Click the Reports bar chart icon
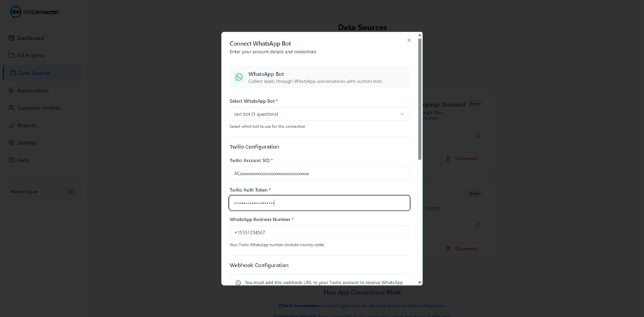644x317 pixels. coord(11,125)
